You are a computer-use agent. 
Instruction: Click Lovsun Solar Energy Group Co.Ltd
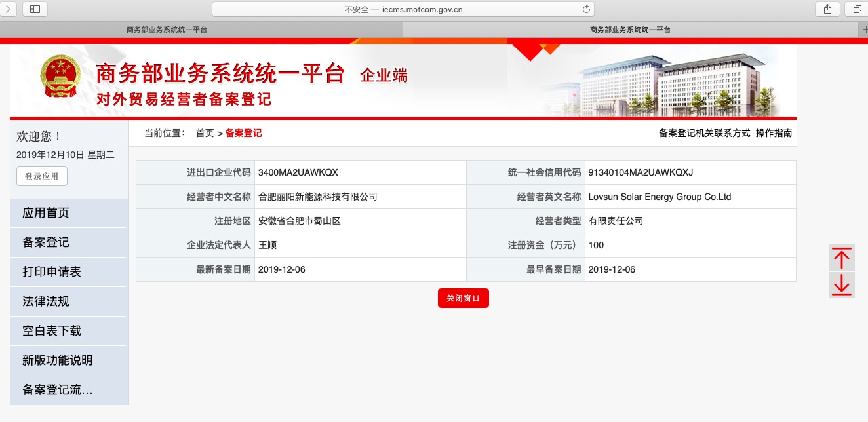point(660,197)
